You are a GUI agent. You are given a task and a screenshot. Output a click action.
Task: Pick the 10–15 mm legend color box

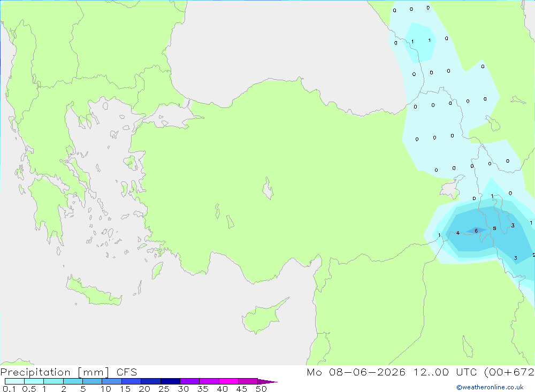click(112, 381)
